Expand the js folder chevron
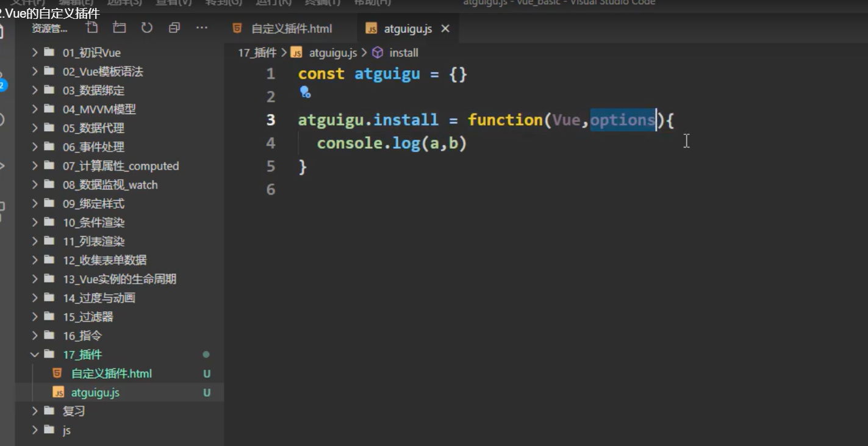The image size is (868, 446). point(35,430)
